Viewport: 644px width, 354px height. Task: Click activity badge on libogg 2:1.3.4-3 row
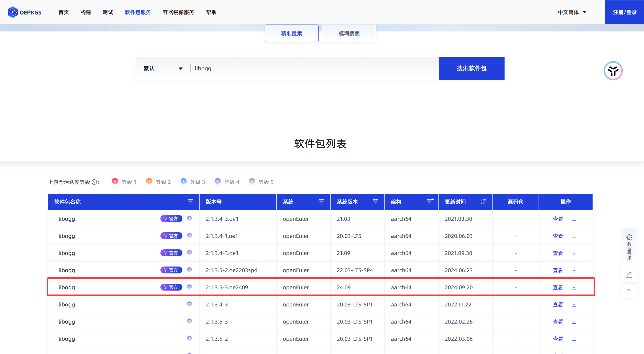coord(189,304)
